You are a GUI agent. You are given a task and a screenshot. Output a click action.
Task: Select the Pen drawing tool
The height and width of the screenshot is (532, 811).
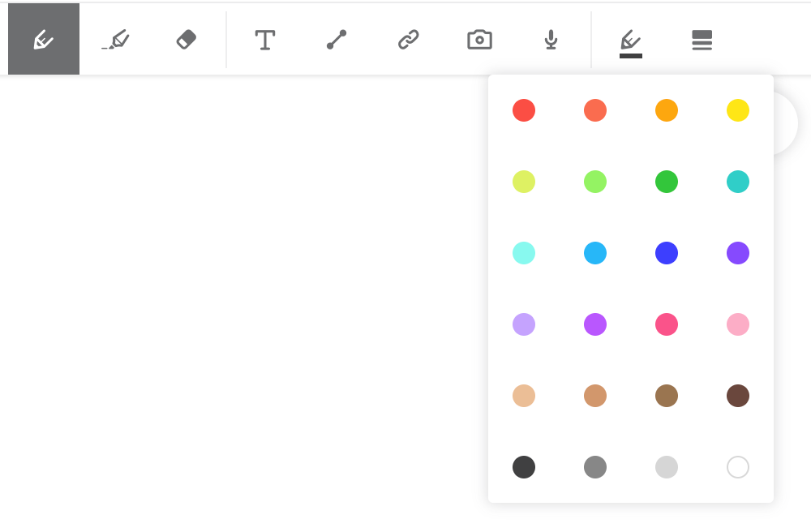click(x=44, y=39)
